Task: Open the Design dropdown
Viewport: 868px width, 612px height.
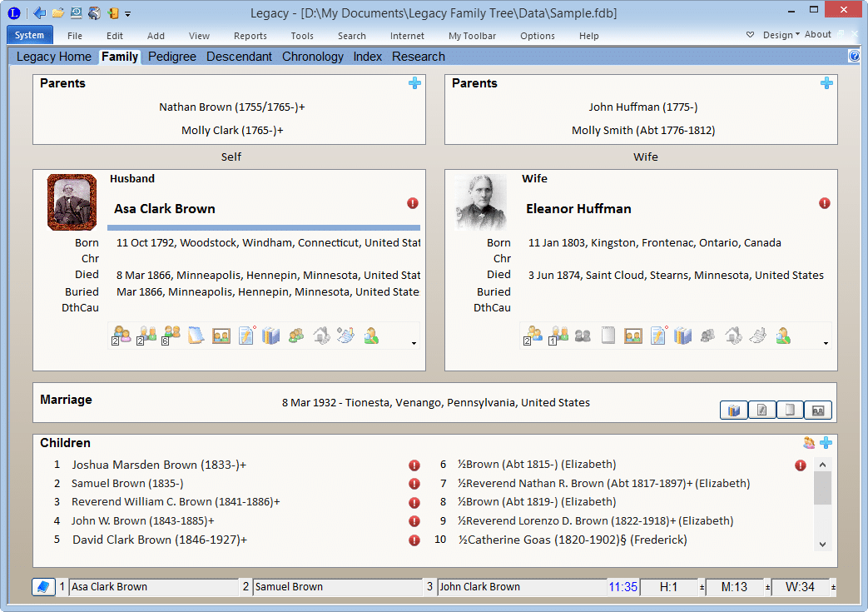Action: coord(781,35)
